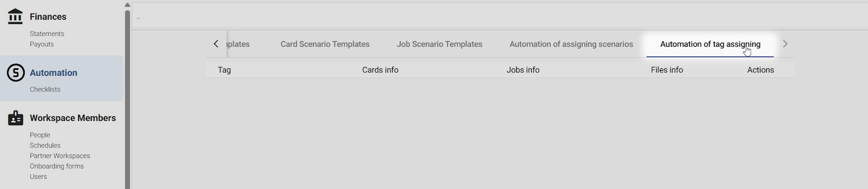The height and width of the screenshot is (189, 868).
Task: Click the Automation circled S icon
Action: [x=16, y=73]
